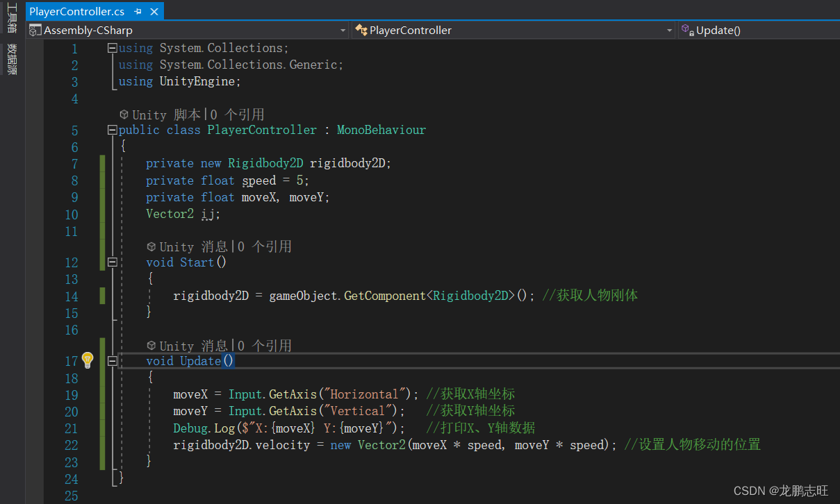Image resolution: width=840 pixels, height=504 pixels.
Task: Click the Assembly-CSharp project icon in navigation bar
Action: (x=35, y=30)
